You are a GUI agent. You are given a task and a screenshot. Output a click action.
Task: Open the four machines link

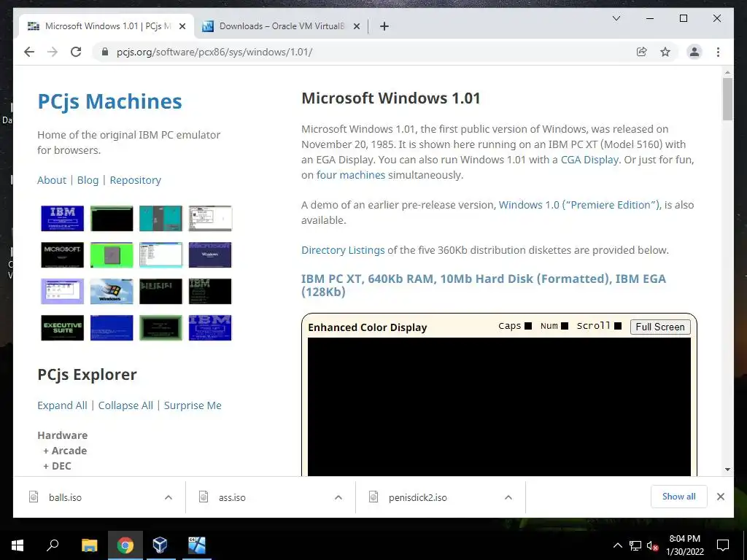351,175
